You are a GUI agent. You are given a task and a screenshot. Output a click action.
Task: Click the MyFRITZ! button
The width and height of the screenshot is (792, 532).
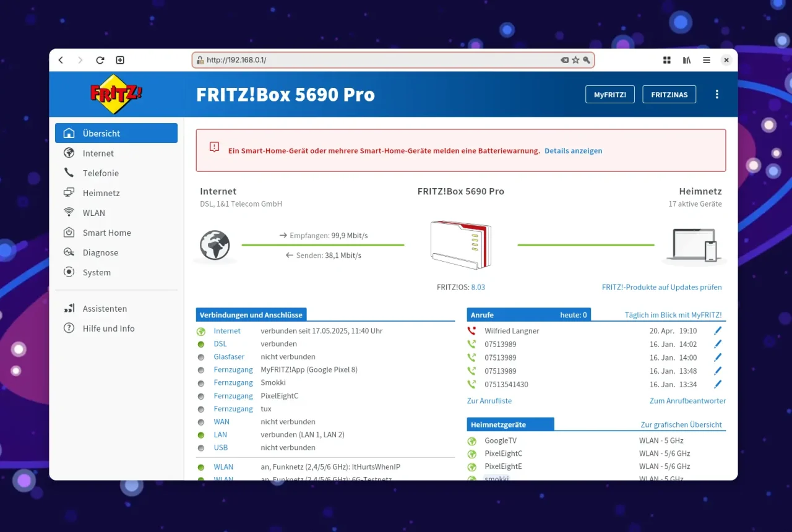[x=610, y=95]
